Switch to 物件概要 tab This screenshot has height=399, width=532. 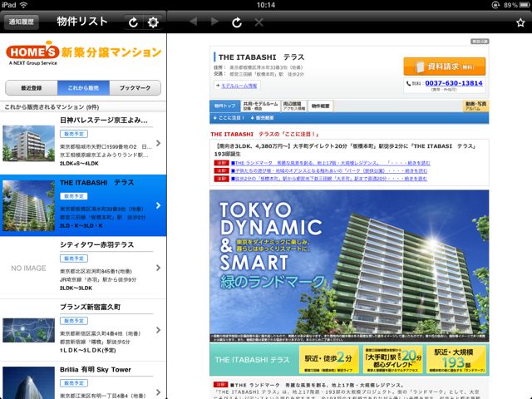[x=321, y=106]
